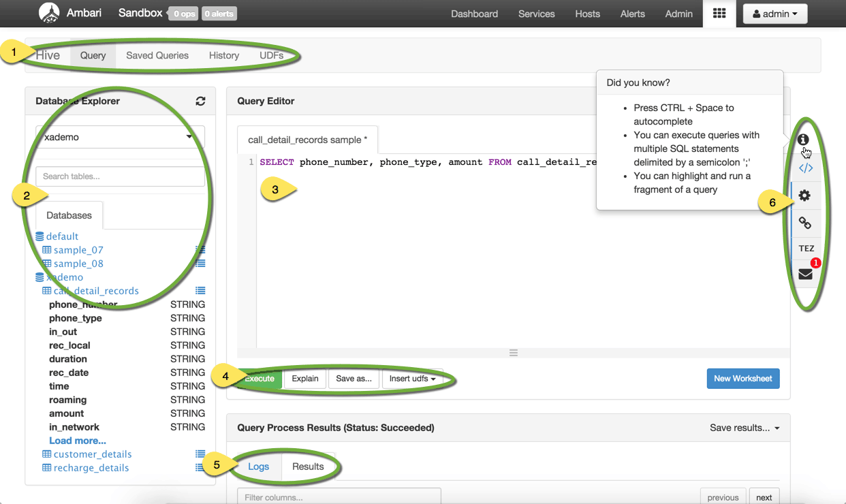Click the Save as... button

pos(354,379)
